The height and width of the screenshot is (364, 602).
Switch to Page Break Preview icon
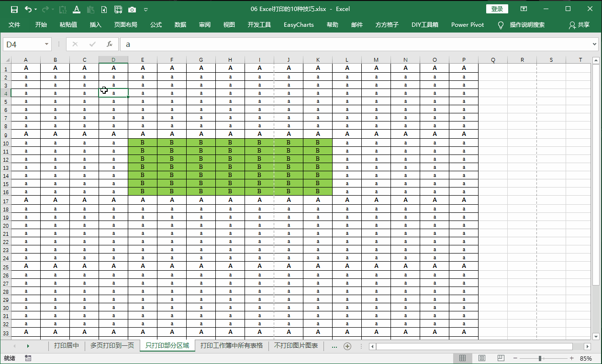(501, 358)
